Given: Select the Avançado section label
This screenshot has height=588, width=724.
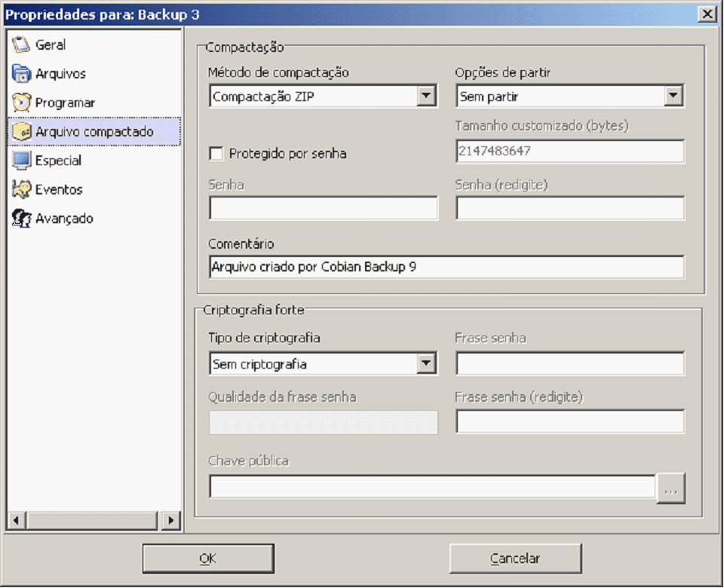Looking at the screenshot, I should 64,219.
